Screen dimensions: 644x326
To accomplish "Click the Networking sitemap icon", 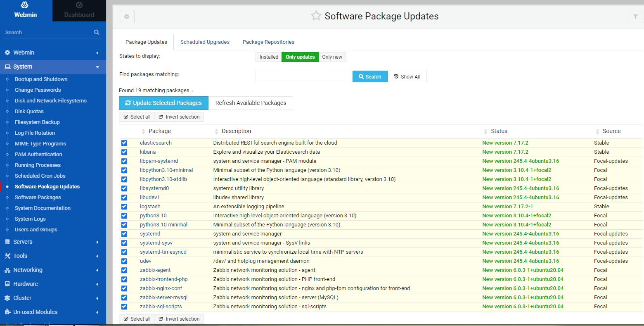I will click(x=7, y=270).
